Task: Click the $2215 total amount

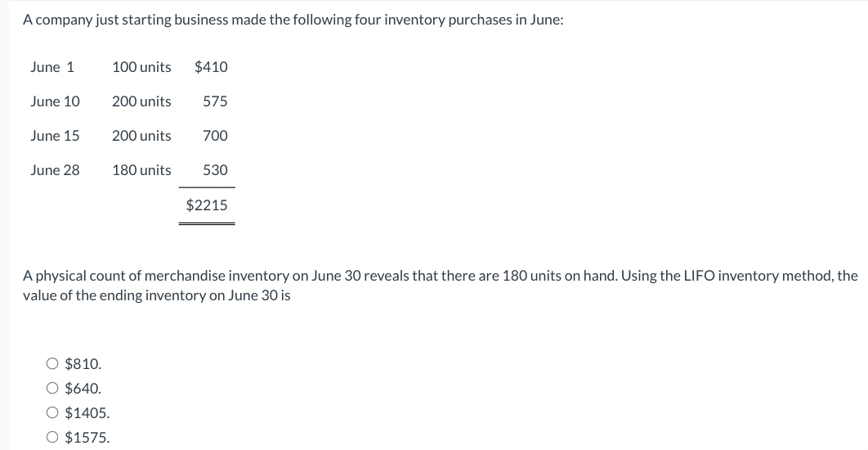Action: click(207, 205)
